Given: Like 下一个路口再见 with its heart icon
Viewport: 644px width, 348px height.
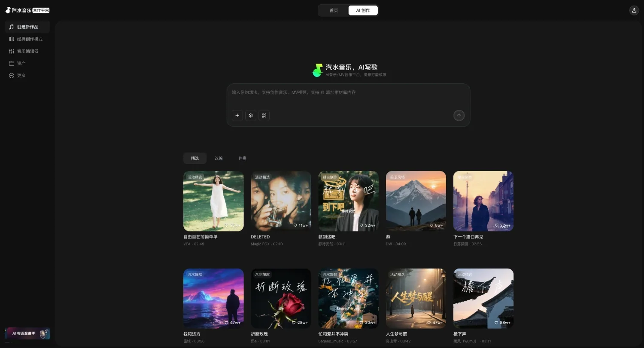Looking at the screenshot, I should coord(497,225).
